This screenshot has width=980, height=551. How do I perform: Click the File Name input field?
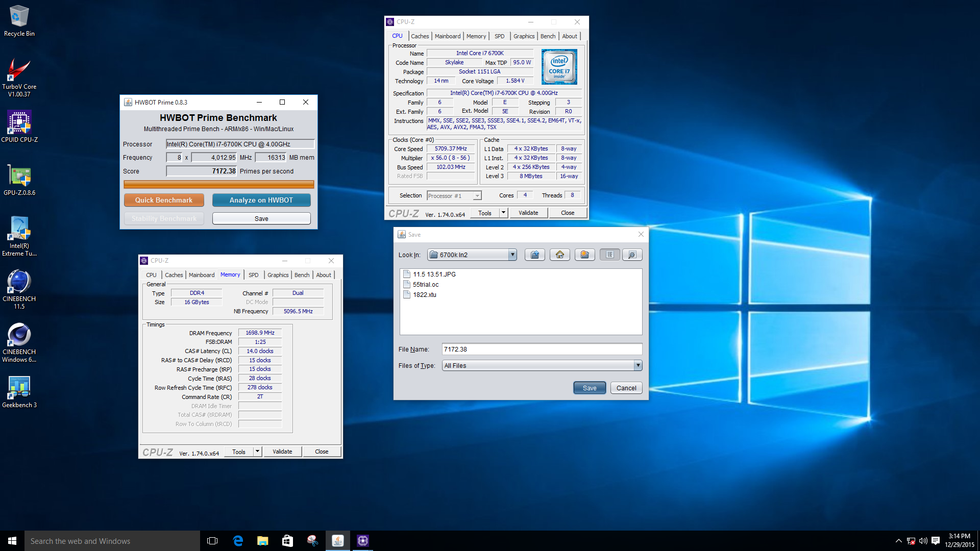[542, 349]
